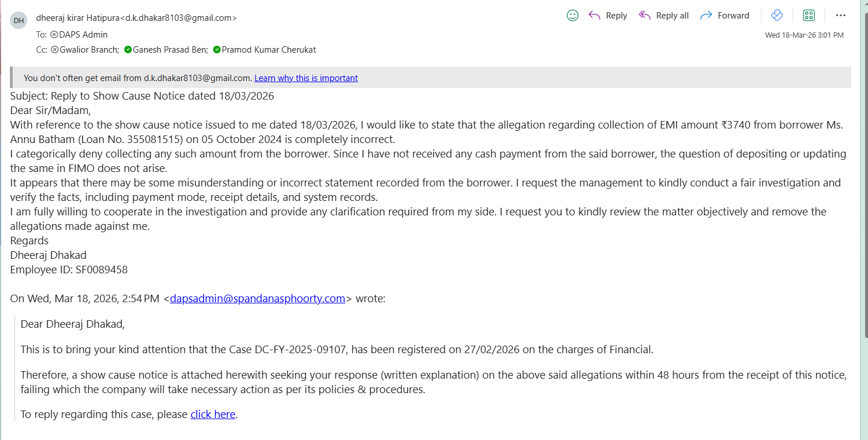Open 'Learn why this is important' link
This screenshot has height=440, width=868.
click(x=306, y=78)
